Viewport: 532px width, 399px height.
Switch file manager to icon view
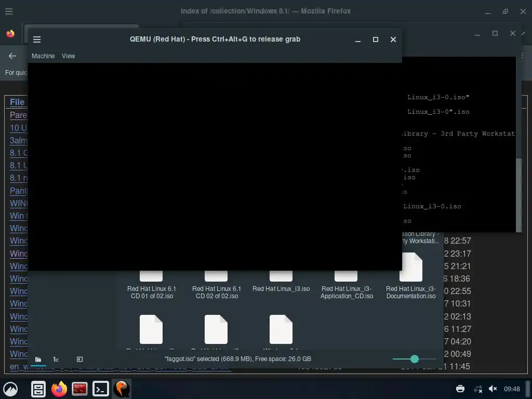click(x=38, y=360)
